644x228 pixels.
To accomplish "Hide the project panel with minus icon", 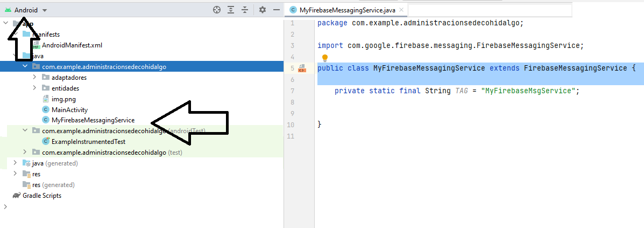I will [277, 10].
